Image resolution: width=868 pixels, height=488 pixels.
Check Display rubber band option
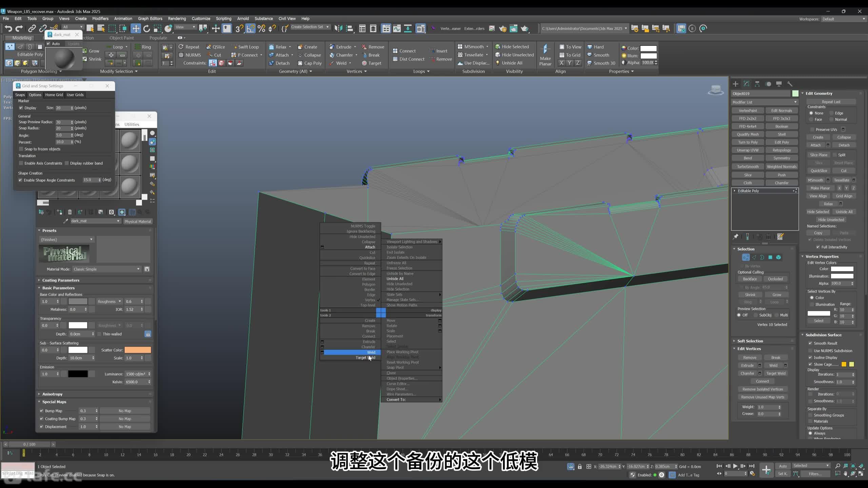click(67, 163)
